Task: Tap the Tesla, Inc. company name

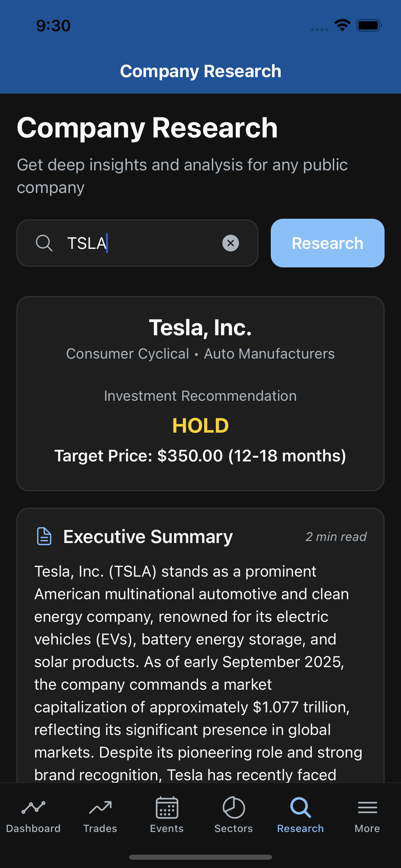Action: coord(200,327)
